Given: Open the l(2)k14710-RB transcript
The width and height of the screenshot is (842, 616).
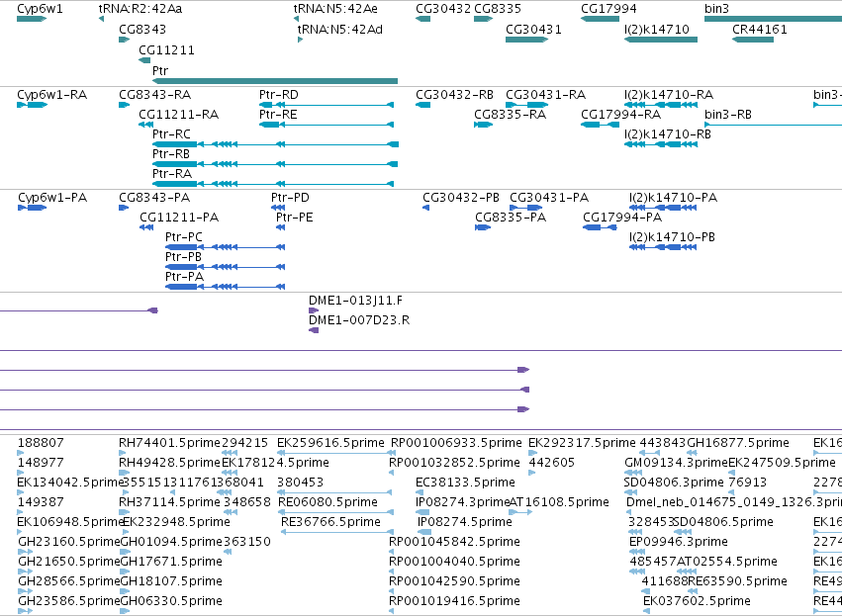Looking at the screenshot, I should (x=661, y=144).
